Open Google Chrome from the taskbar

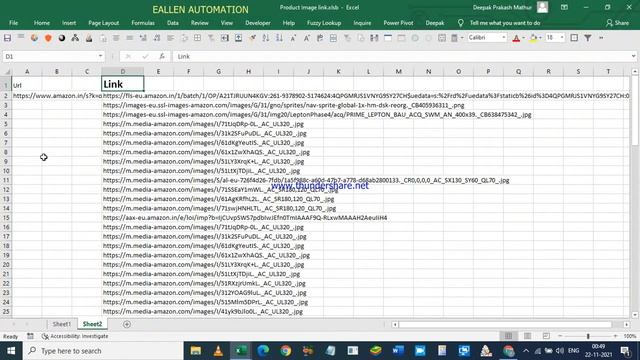point(286,351)
